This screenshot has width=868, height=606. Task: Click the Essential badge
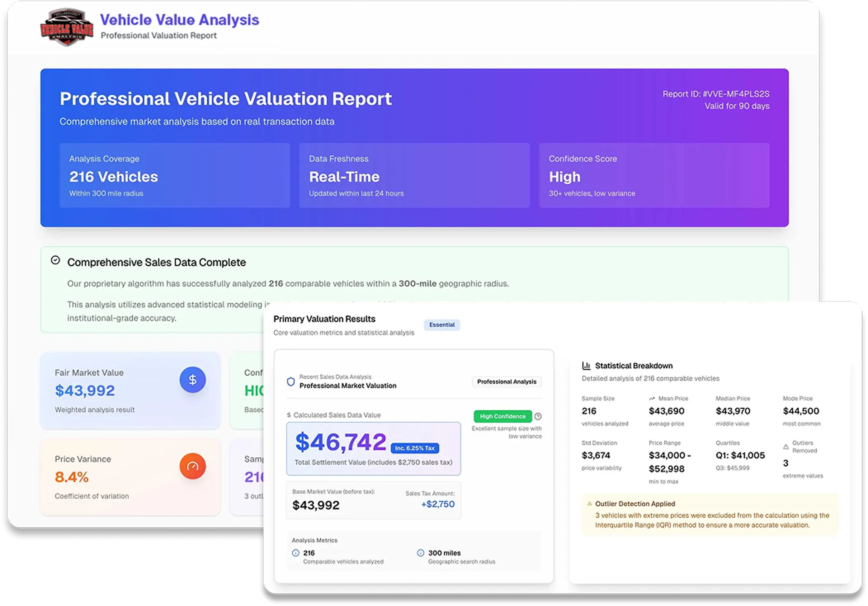(442, 325)
